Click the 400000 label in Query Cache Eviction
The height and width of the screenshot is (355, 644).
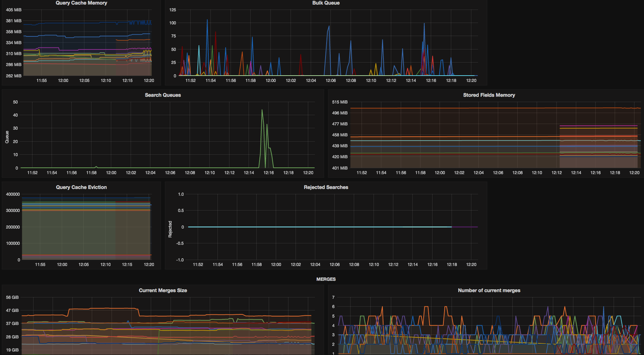pyautogui.click(x=13, y=194)
